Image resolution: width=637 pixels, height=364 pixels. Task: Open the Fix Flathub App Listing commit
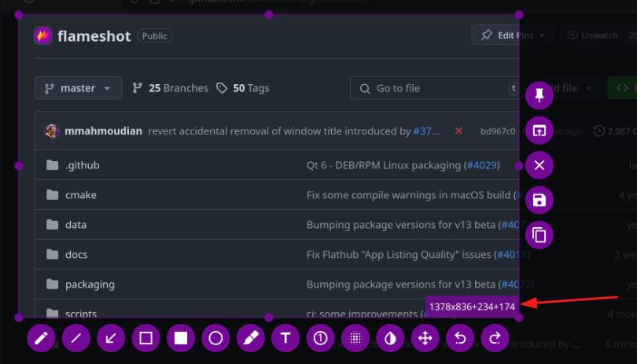(399, 255)
